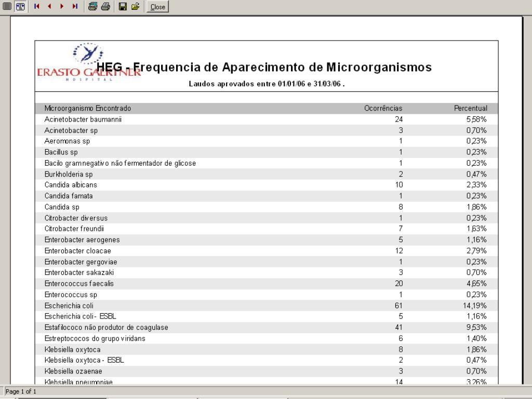Switch to full page zoom view
The image size is (532, 399).
[7, 6]
